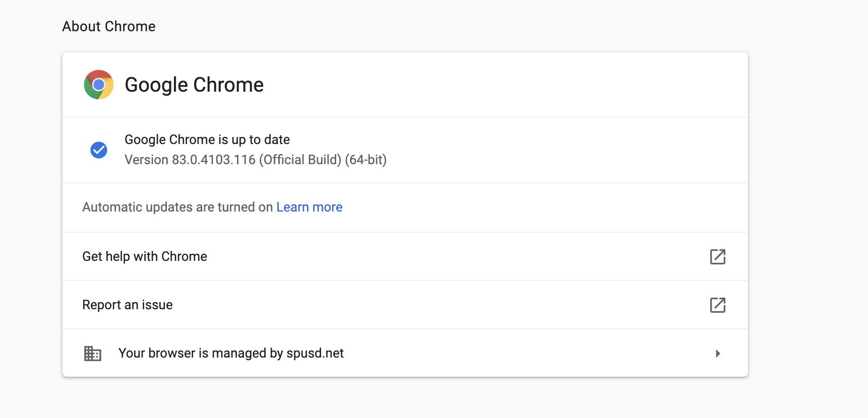Click the Google Chrome logo icon
This screenshot has height=418, width=868.
[99, 85]
